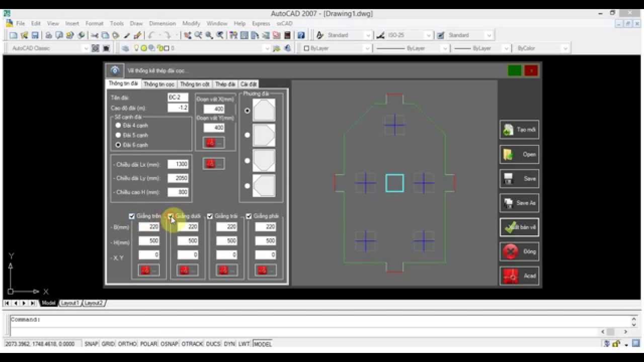The height and width of the screenshot is (362, 644).
Task: Open the ByColor plot style dropdown
Action: [x=566, y=48]
